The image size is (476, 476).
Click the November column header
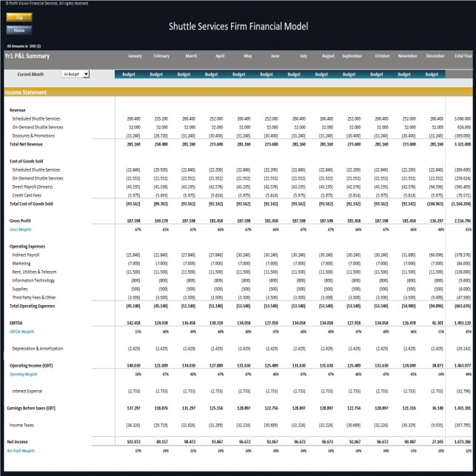tap(407, 56)
